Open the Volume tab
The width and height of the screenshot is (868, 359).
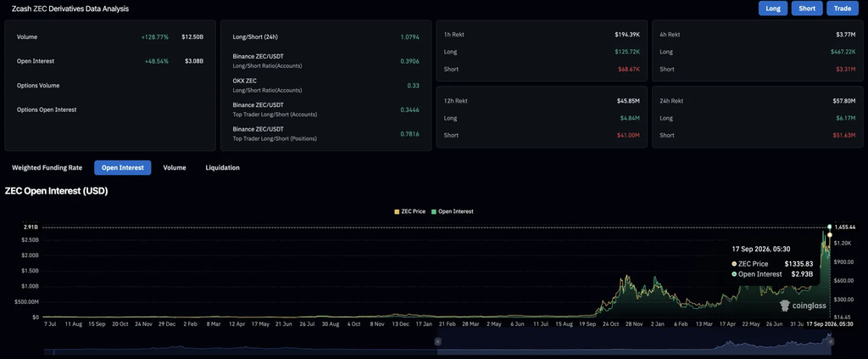[x=175, y=167]
